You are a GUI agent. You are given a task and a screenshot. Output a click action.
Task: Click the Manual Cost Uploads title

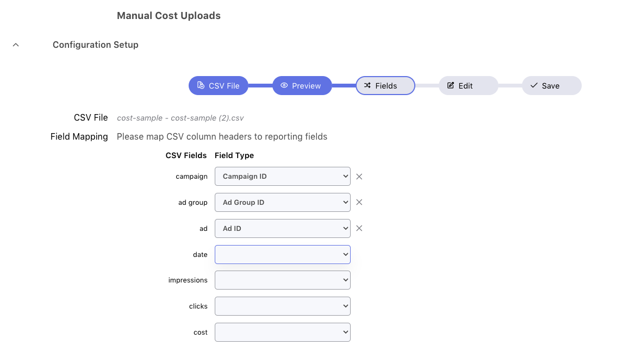click(x=169, y=16)
